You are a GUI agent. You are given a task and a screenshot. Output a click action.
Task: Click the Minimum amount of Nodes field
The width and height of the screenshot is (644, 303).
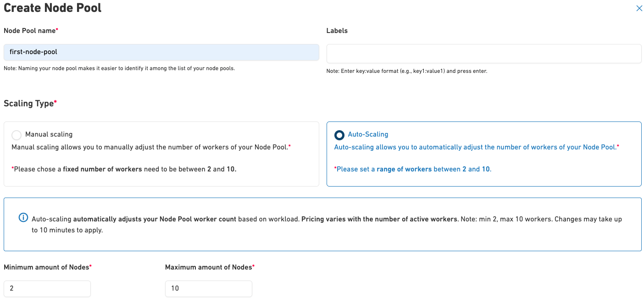47,288
